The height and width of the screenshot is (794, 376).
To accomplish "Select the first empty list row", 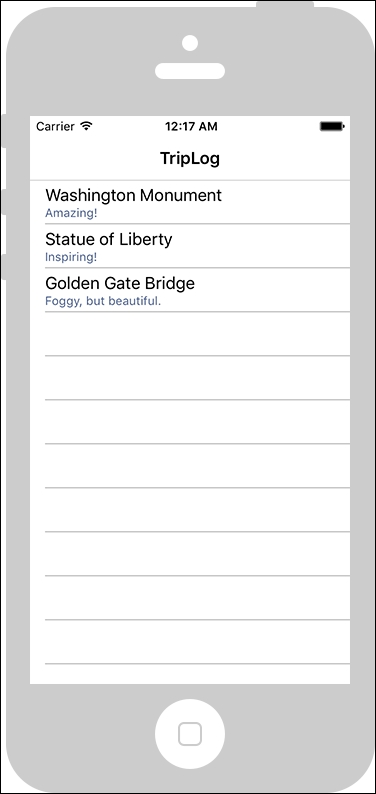I will 190,334.
